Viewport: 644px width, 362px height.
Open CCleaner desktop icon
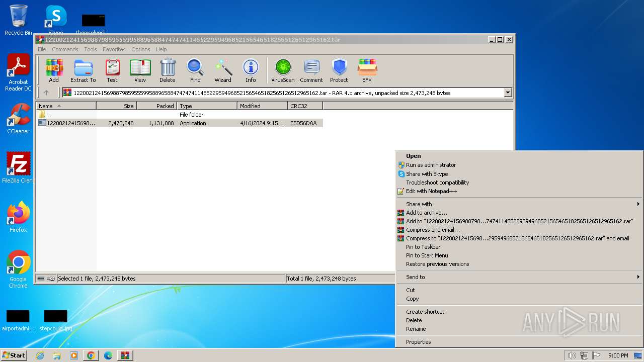[x=18, y=119]
